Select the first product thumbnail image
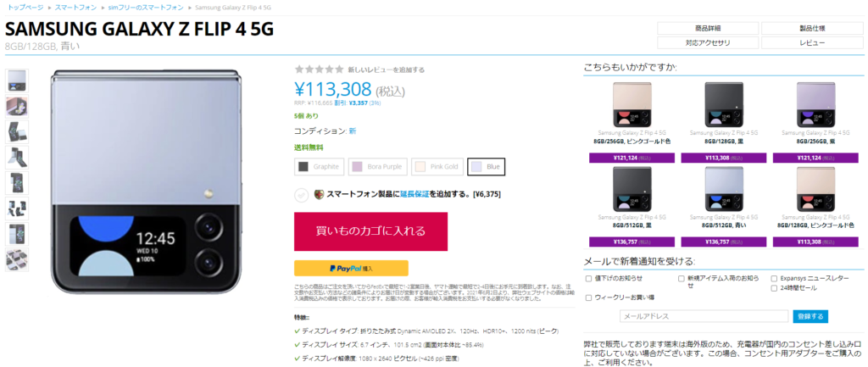The width and height of the screenshot is (868, 367). tap(17, 80)
